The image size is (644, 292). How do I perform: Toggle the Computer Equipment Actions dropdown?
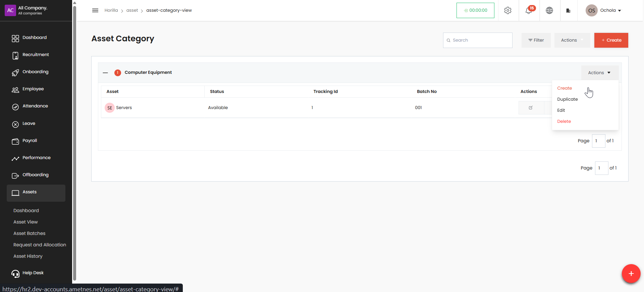point(599,73)
